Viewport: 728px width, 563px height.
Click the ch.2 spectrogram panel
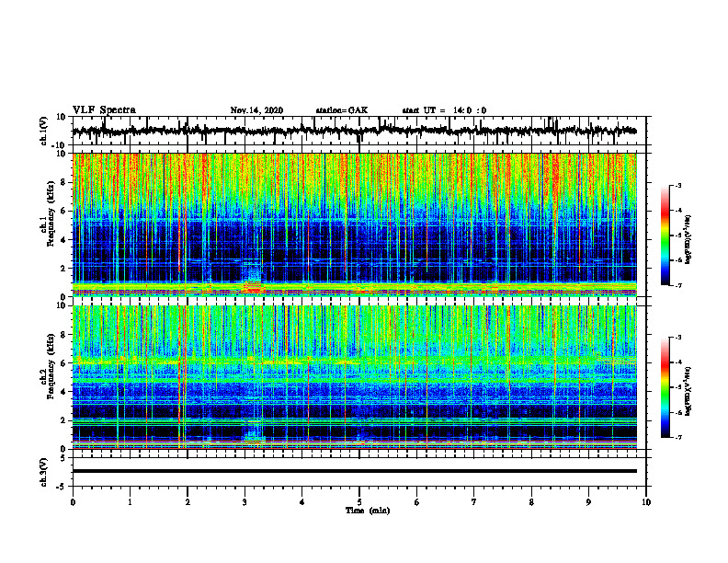(x=354, y=377)
